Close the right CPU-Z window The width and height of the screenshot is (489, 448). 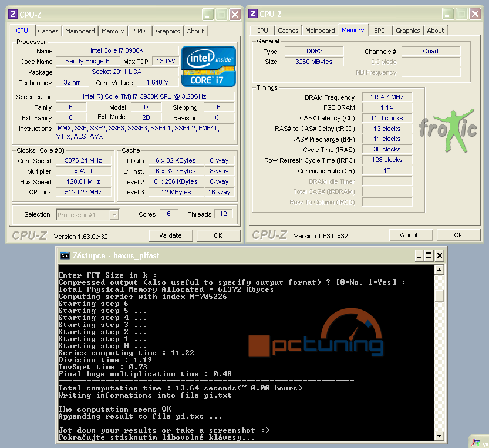[475, 14]
